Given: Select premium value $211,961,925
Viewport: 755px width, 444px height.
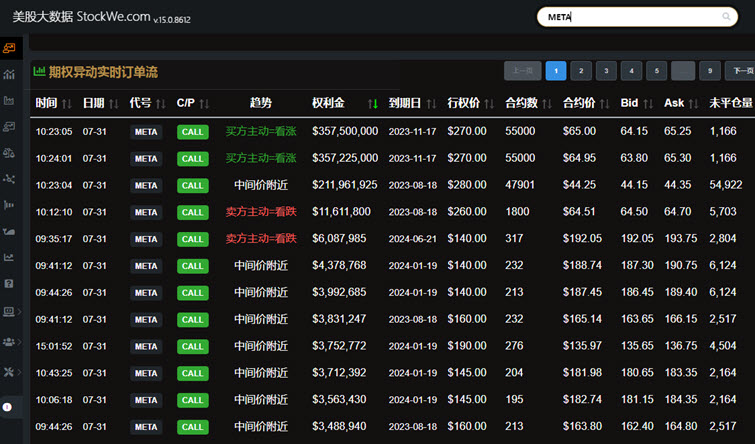Looking at the screenshot, I should coord(345,185).
